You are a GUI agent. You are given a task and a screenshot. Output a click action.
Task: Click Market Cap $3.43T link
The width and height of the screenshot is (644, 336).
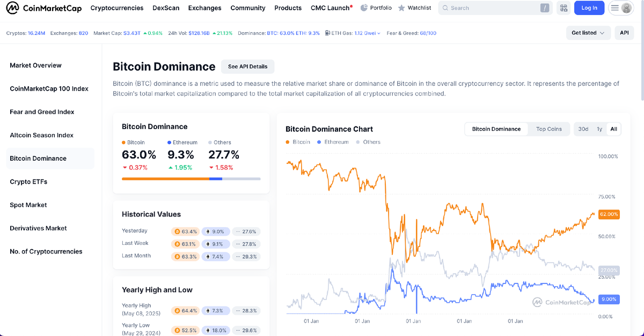coord(132,33)
